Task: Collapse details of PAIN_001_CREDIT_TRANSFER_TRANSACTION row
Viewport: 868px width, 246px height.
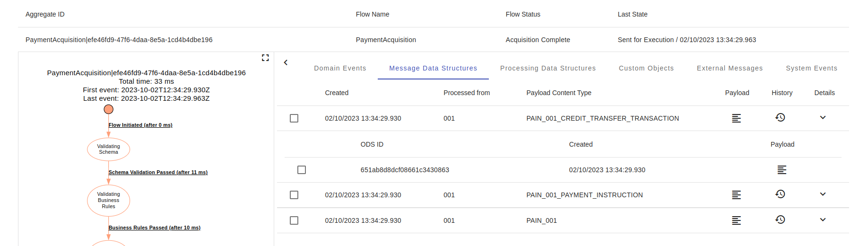Action: coord(823,117)
